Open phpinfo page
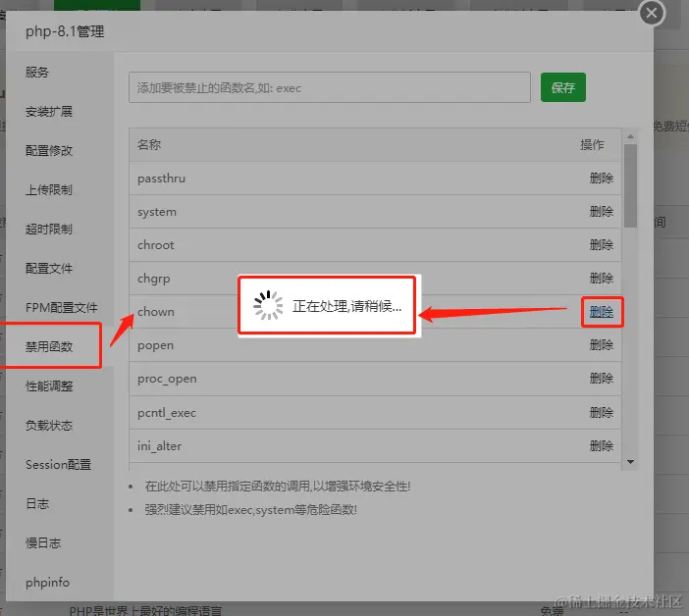 47,583
